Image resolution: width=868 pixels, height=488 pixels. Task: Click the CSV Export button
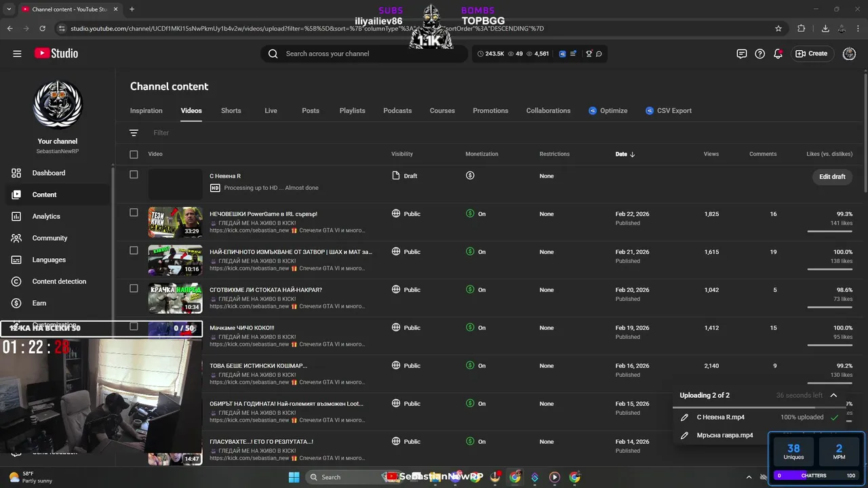click(669, 110)
